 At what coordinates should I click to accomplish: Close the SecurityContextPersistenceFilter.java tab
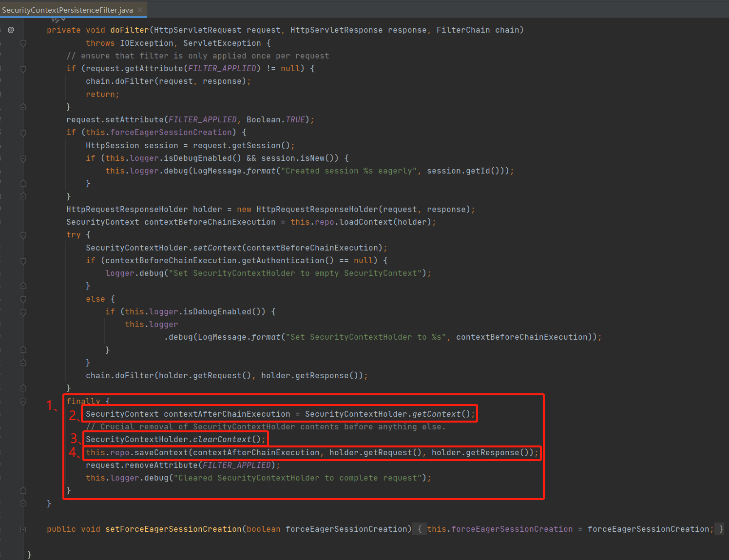140,10
